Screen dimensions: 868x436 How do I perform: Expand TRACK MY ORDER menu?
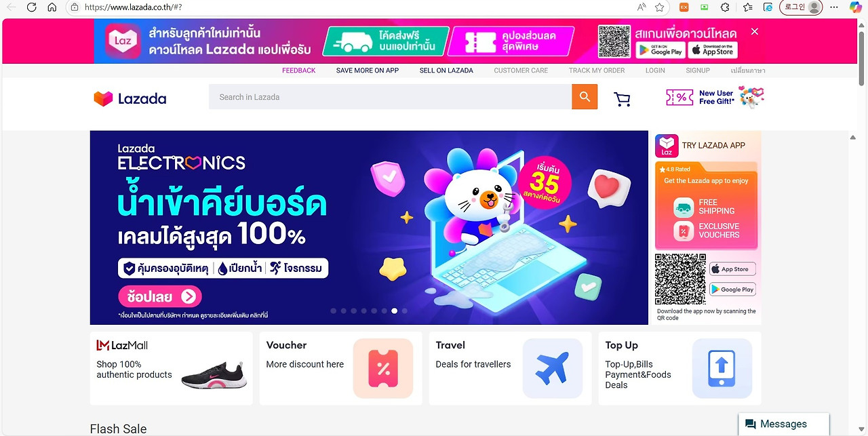click(597, 71)
